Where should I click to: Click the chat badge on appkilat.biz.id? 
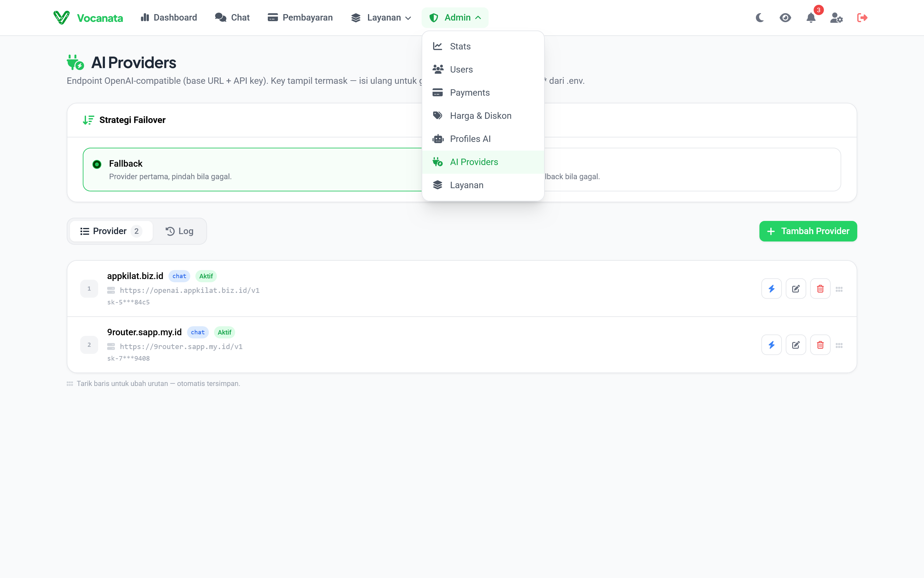179,276
